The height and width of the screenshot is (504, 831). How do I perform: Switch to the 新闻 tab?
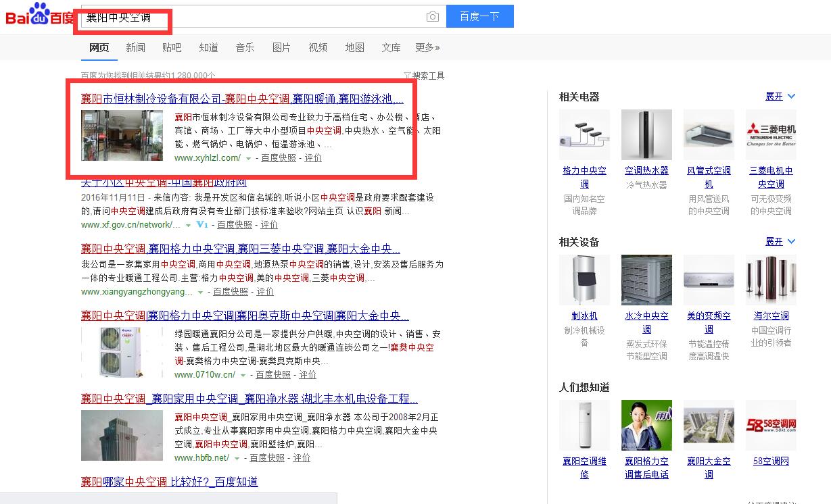point(135,47)
